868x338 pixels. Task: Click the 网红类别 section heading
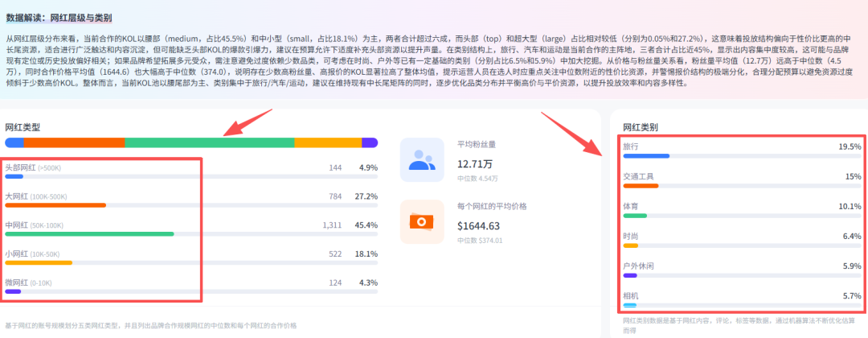point(641,128)
